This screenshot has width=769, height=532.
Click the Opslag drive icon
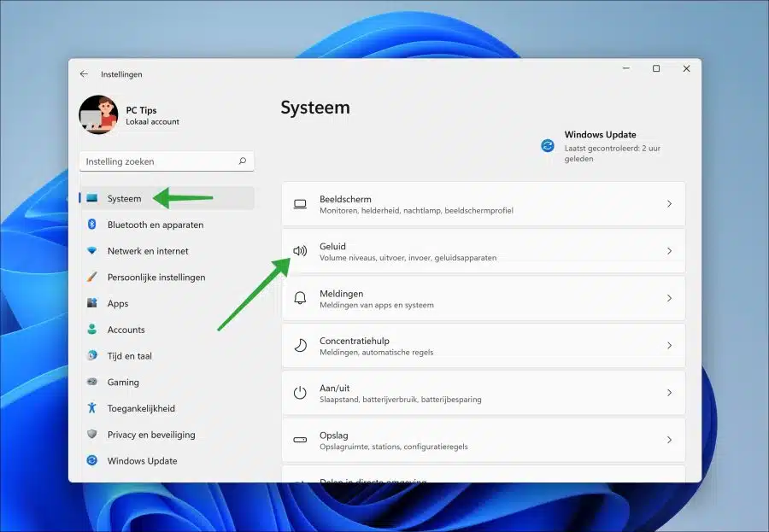pyautogui.click(x=300, y=440)
